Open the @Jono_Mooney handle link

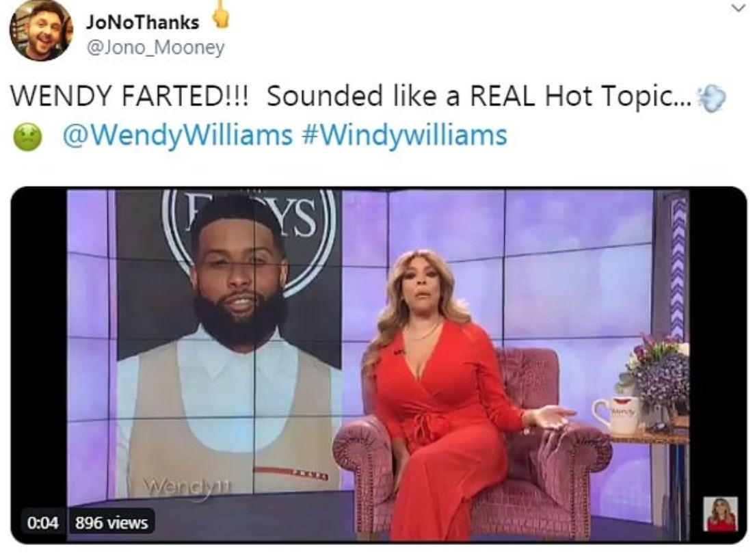click(x=155, y=47)
